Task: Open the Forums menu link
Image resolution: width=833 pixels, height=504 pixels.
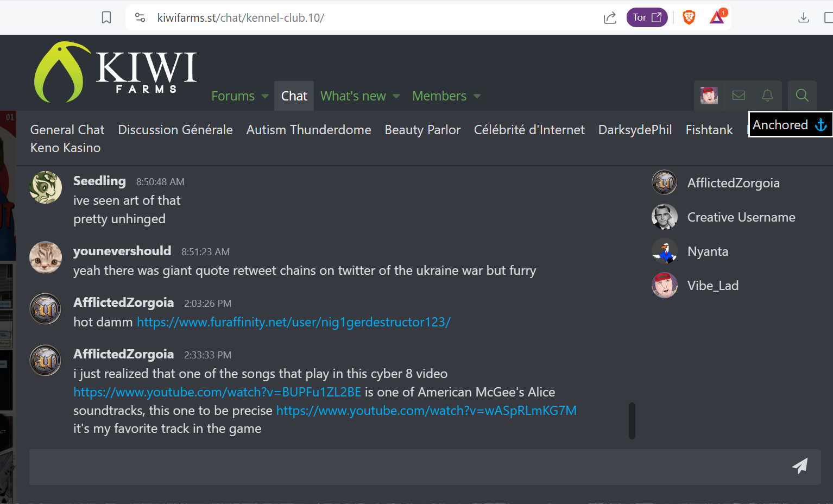Action: 233,96
